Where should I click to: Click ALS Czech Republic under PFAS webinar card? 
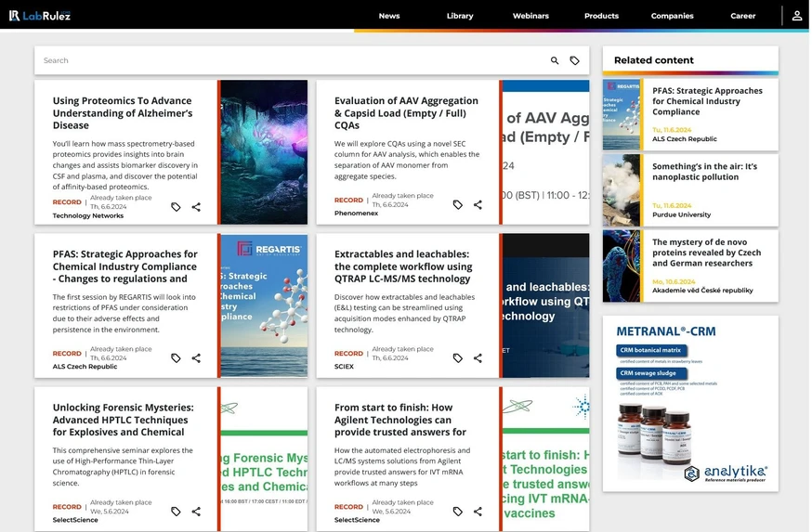coord(85,367)
